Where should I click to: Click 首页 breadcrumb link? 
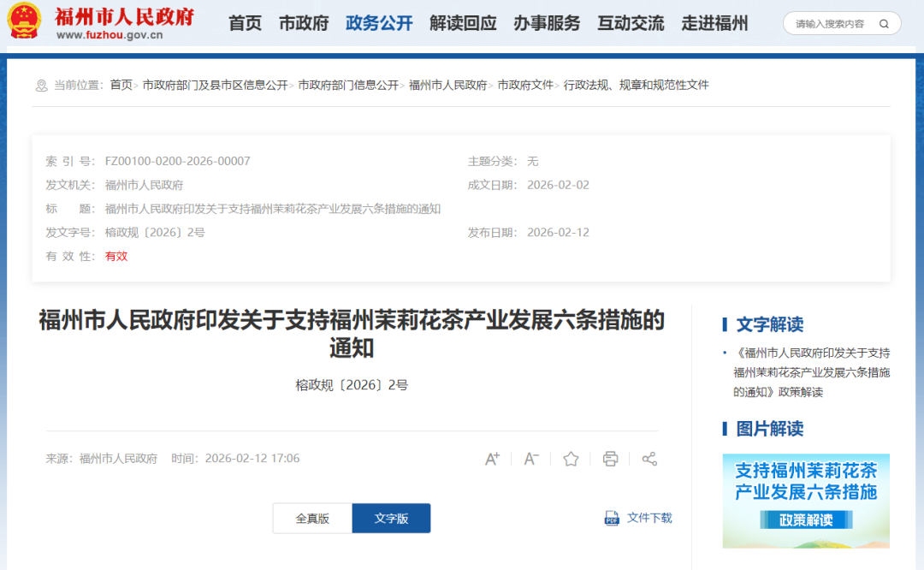121,85
